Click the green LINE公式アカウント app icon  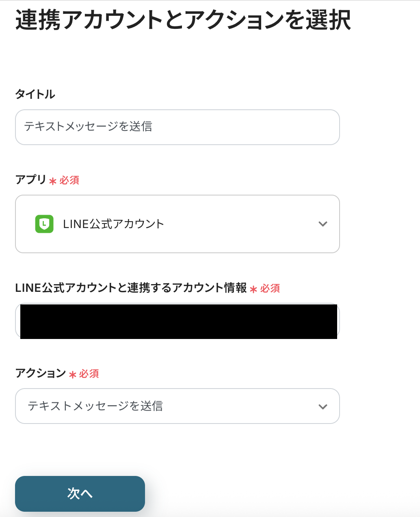click(x=44, y=224)
